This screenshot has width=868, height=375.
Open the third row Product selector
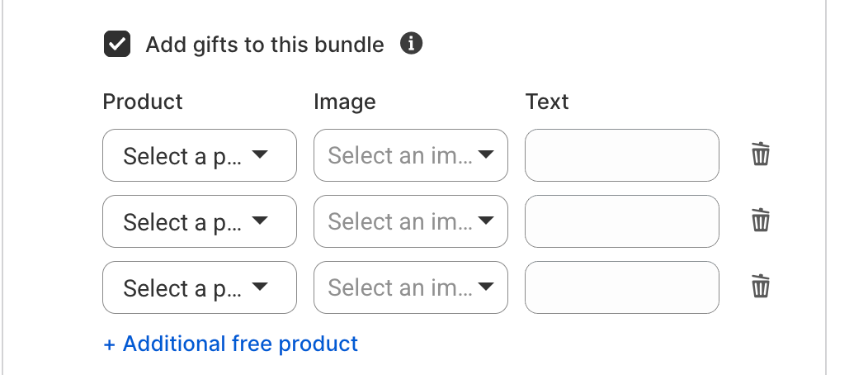pyautogui.click(x=199, y=287)
